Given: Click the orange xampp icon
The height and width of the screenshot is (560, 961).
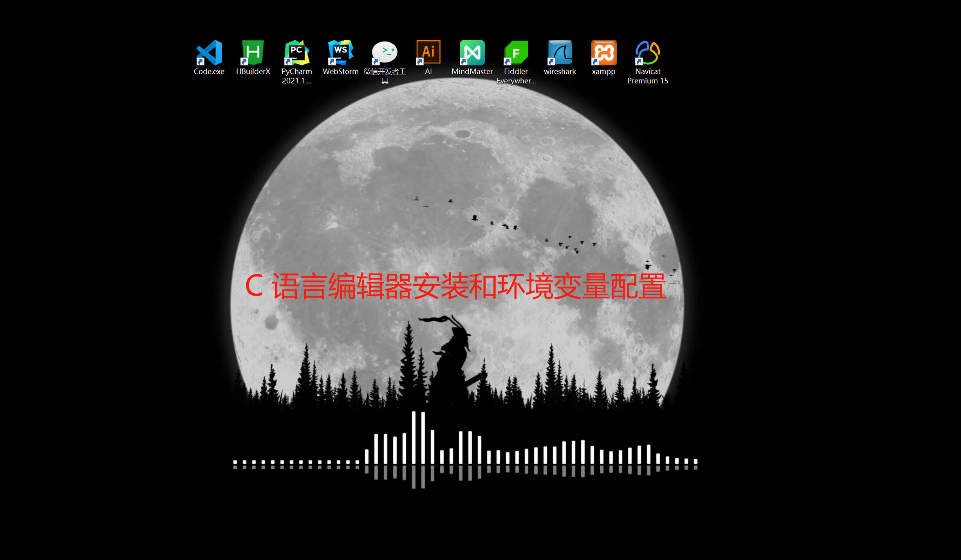Looking at the screenshot, I should pos(603,53).
